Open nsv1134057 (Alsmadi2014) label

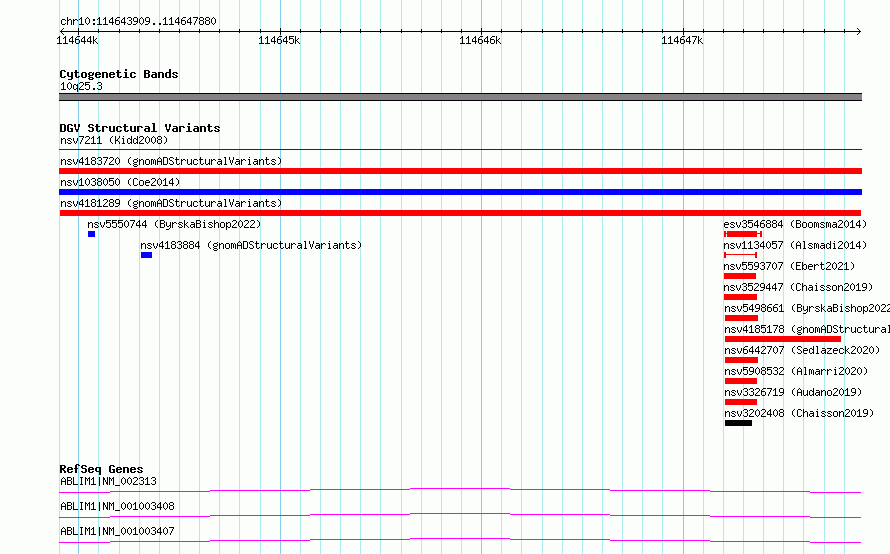[795, 245]
